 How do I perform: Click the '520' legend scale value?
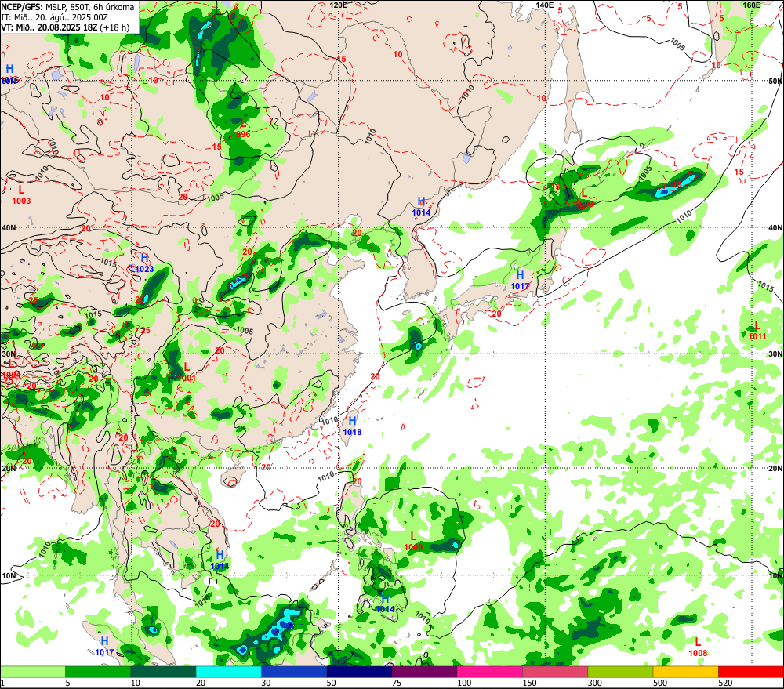725,683
